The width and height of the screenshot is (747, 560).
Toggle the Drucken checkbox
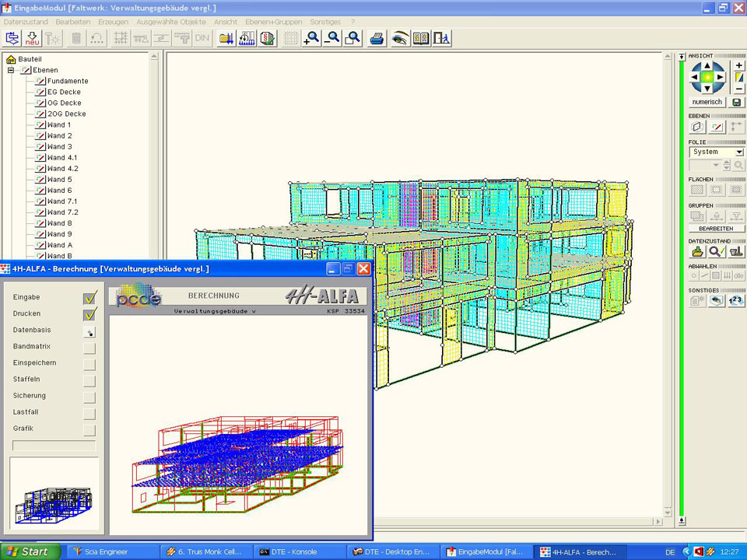(90, 313)
